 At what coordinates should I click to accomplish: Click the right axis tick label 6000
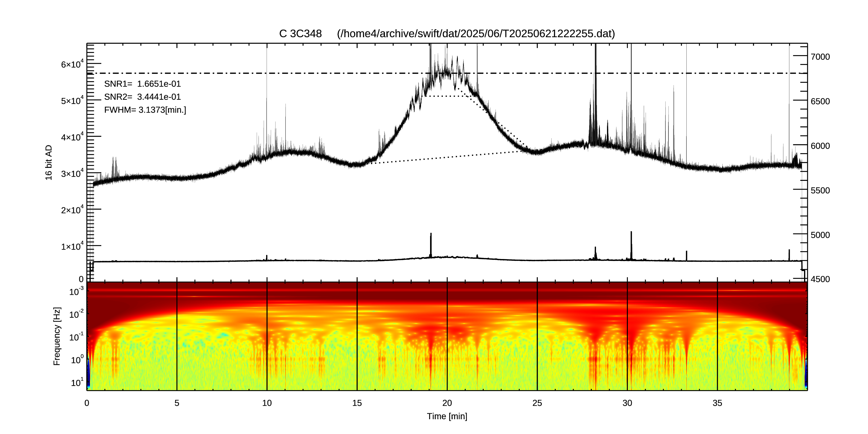[820, 146]
